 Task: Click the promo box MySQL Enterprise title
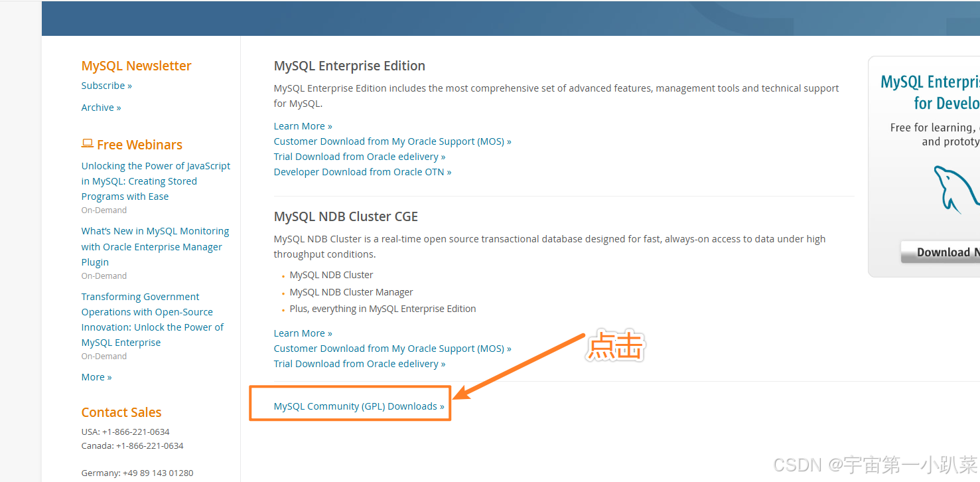pos(930,92)
